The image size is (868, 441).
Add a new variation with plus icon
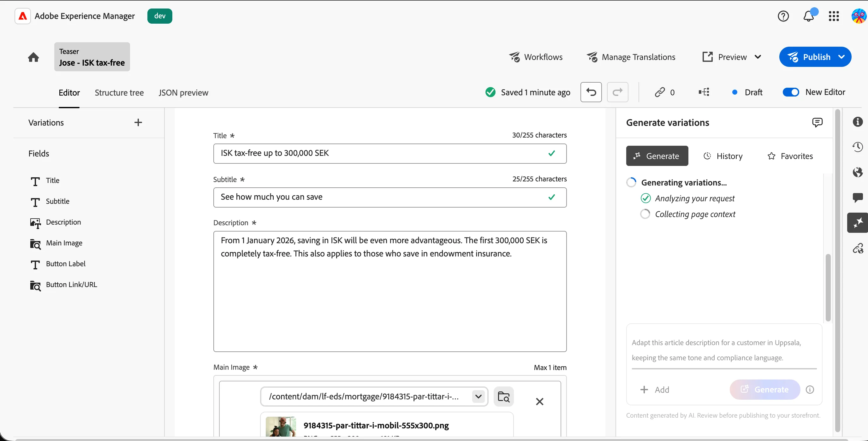[x=138, y=122]
